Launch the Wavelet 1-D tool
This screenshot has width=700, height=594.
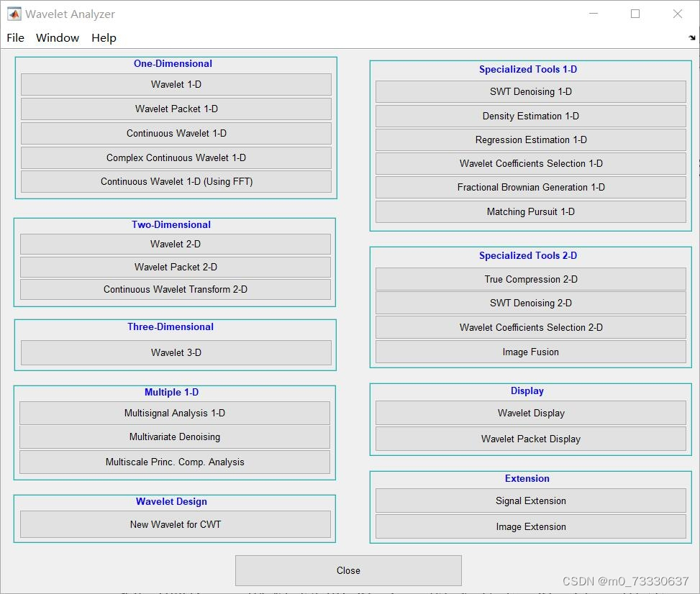[176, 84]
